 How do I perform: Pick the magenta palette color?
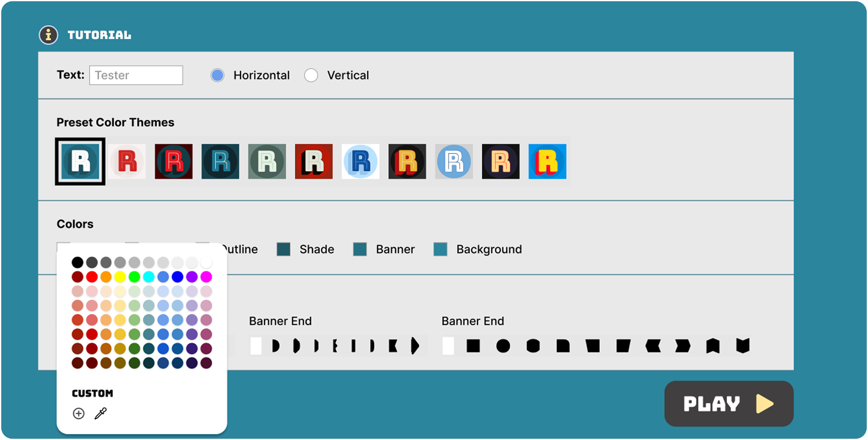tap(206, 277)
